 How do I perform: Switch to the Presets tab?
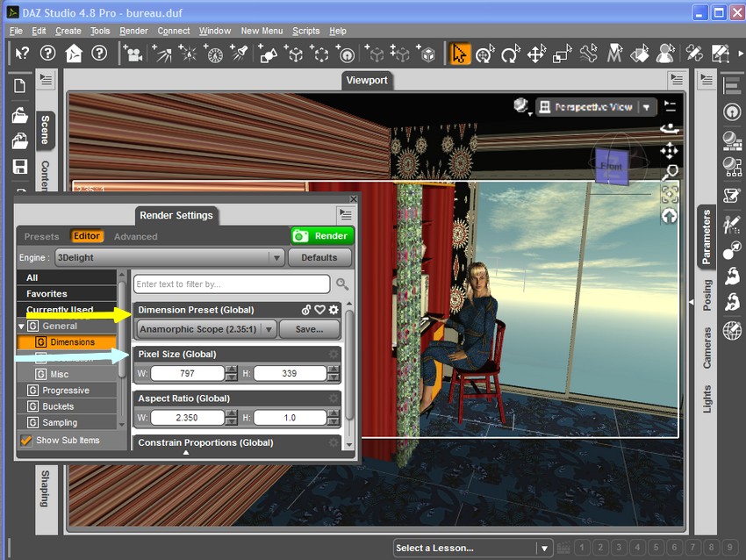pyautogui.click(x=42, y=236)
